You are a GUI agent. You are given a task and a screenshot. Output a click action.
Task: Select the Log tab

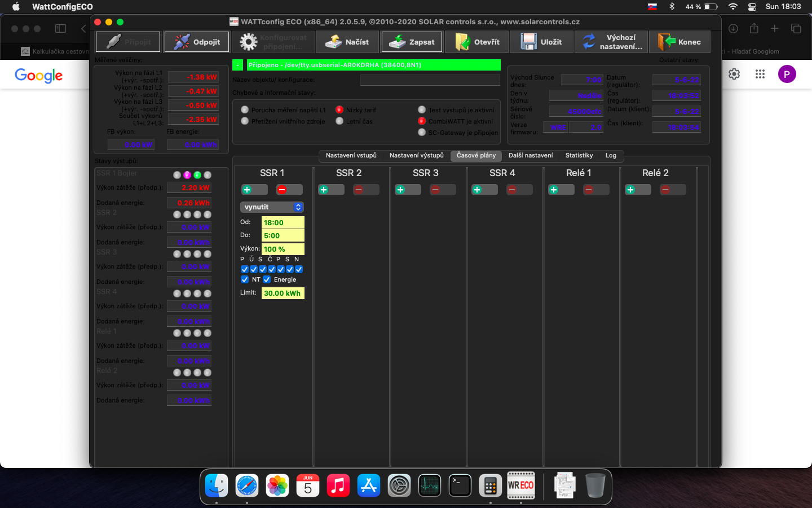click(611, 155)
